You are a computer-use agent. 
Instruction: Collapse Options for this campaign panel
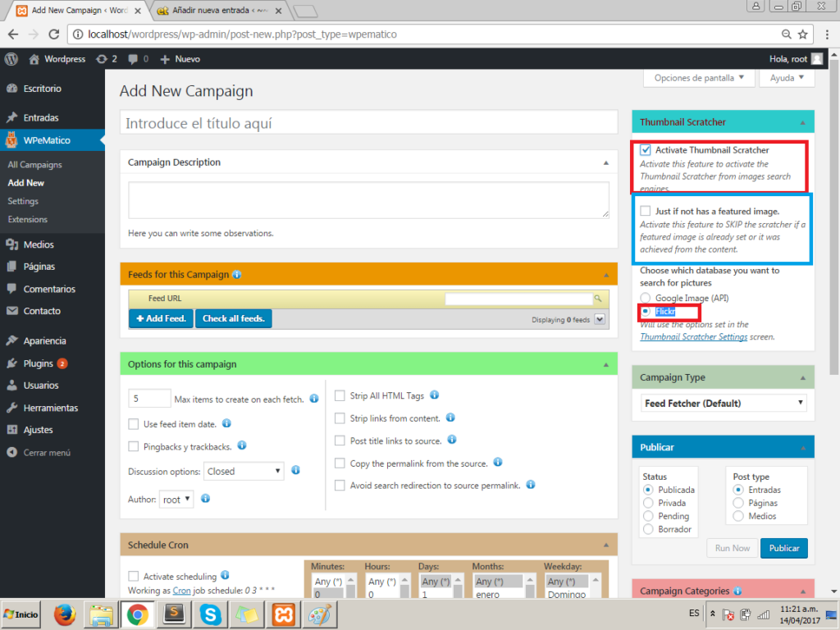click(606, 365)
